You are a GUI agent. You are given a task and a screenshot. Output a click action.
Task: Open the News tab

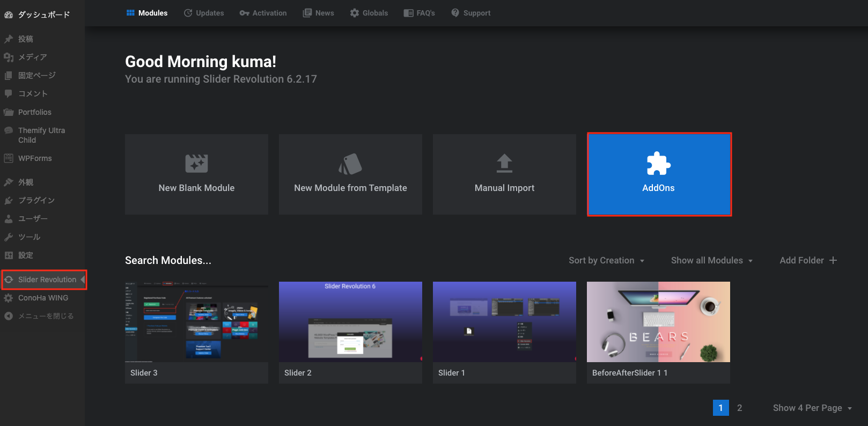(x=319, y=13)
